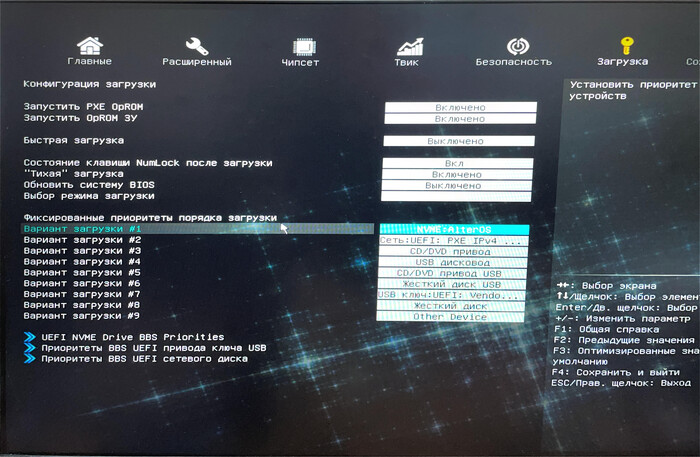Change NumLock state value Вкл
Screen dimensions: 700x457
(x=459, y=163)
